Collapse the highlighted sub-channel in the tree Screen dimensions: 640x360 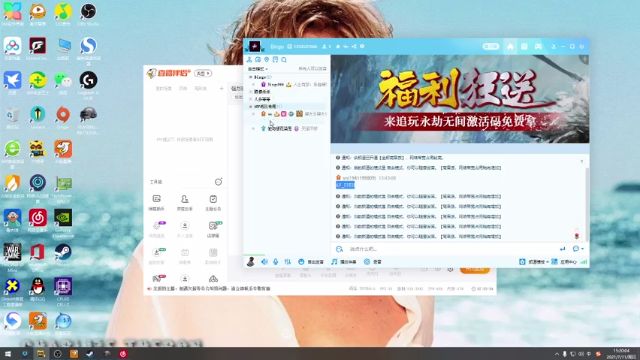(251, 106)
